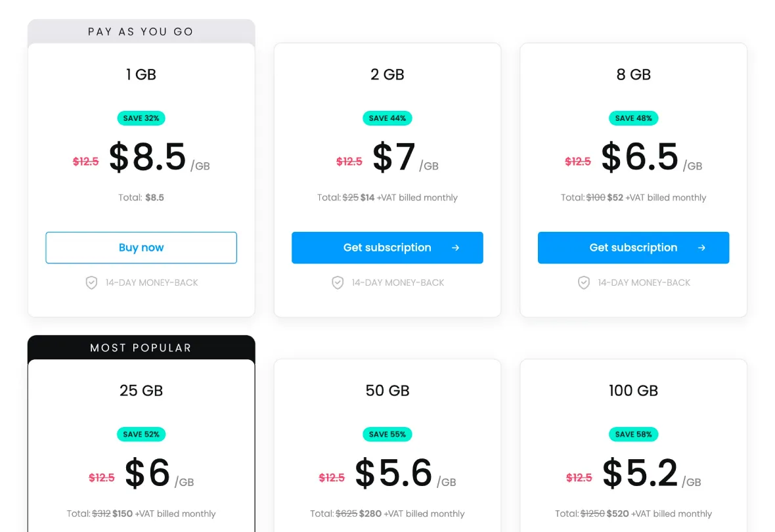Select the SAVE 48% badge

point(633,118)
